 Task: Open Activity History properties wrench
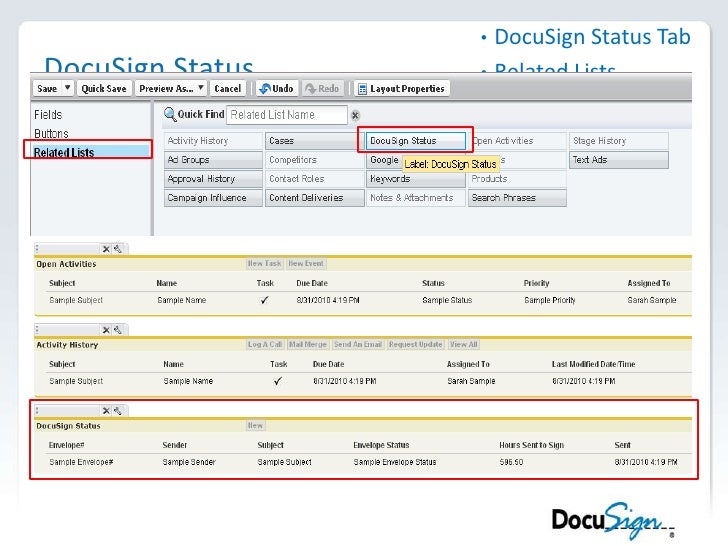[118, 330]
